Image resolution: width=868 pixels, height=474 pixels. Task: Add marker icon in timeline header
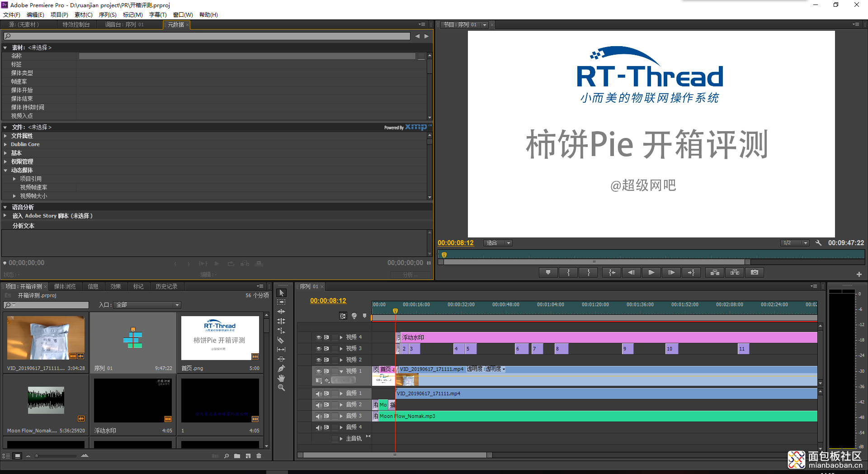click(x=365, y=316)
